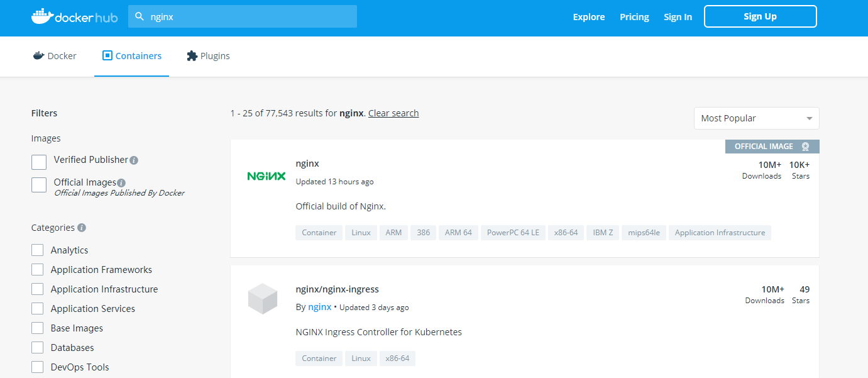
Task: Open the nginx official image title
Action: (307, 164)
